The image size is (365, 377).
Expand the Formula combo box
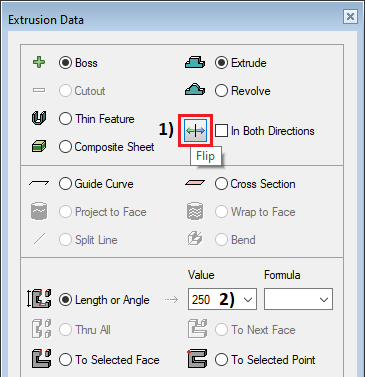pos(298,299)
